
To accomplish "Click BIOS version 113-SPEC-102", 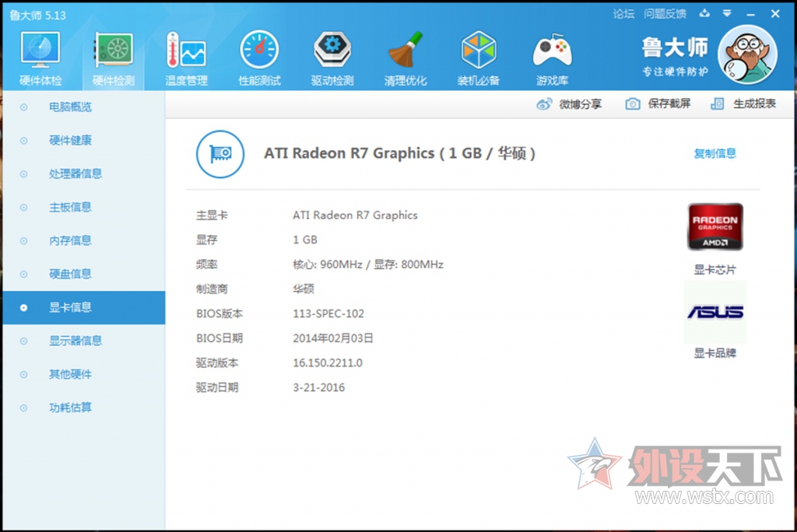I will pyautogui.click(x=328, y=313).
